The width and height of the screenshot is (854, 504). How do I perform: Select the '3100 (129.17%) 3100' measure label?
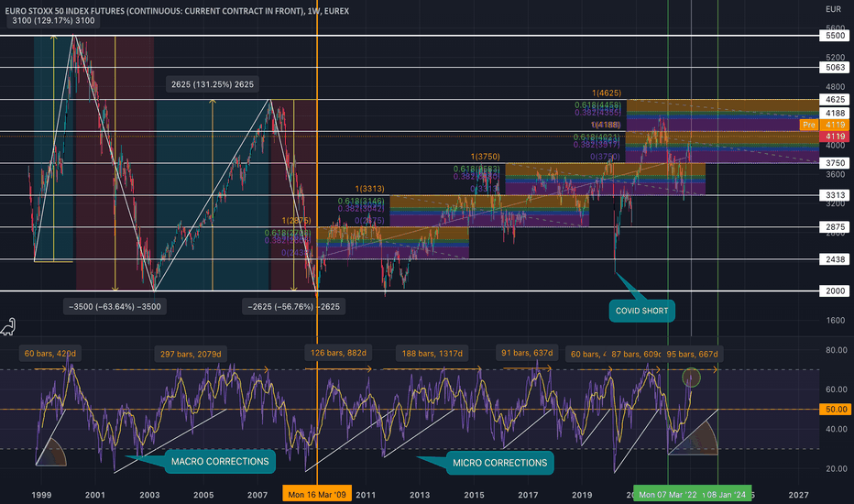tap(53, 21)
